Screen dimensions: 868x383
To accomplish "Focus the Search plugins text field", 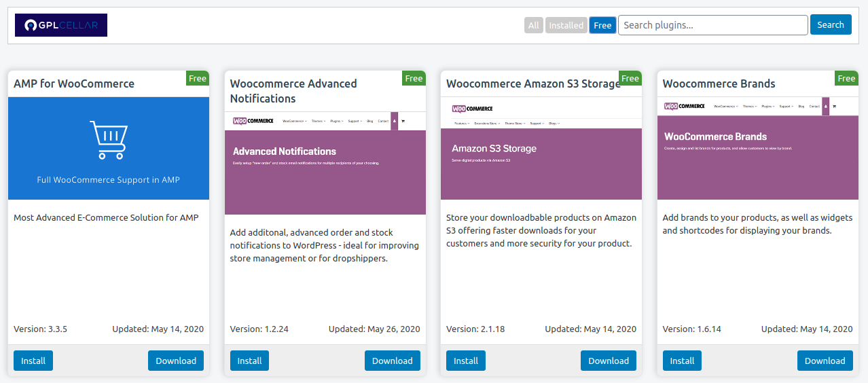I will [712, 25].
